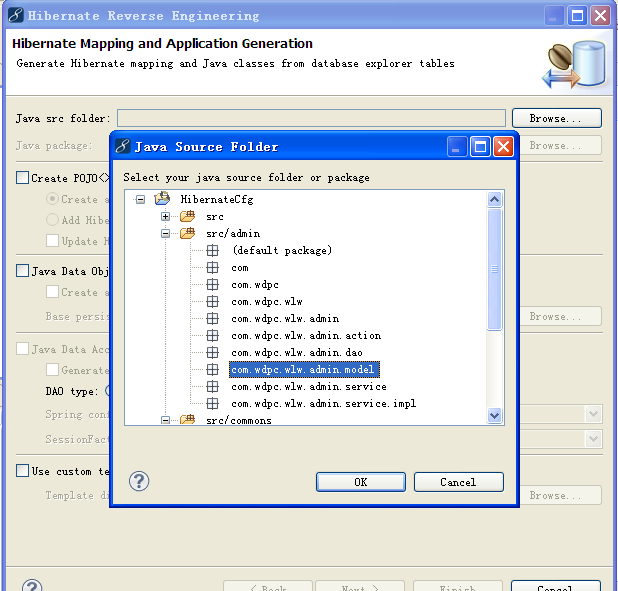The width and height of the screenshot is (618, 591).
Task: Select the com.wdpc.wlw.admin.model package
Action: (304, 369)
